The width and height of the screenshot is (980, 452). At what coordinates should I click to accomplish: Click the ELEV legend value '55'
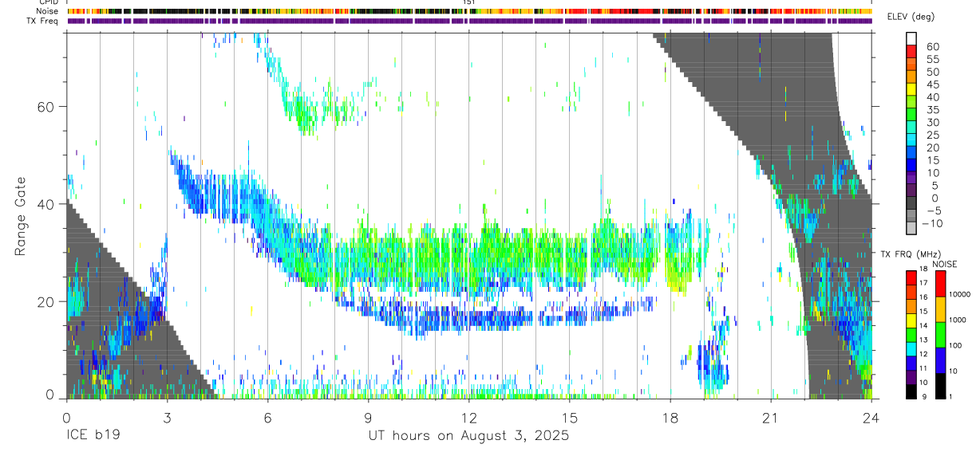tap(932, 60)
